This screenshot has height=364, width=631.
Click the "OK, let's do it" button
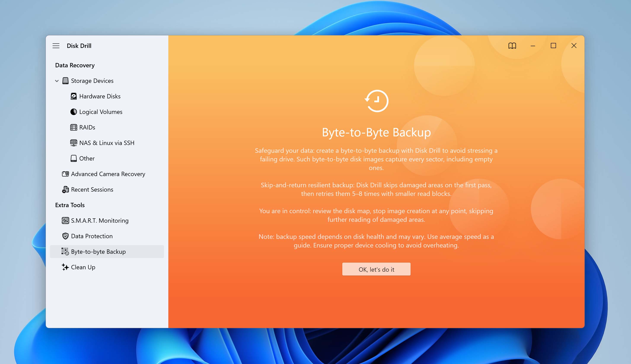click(376, 269)
